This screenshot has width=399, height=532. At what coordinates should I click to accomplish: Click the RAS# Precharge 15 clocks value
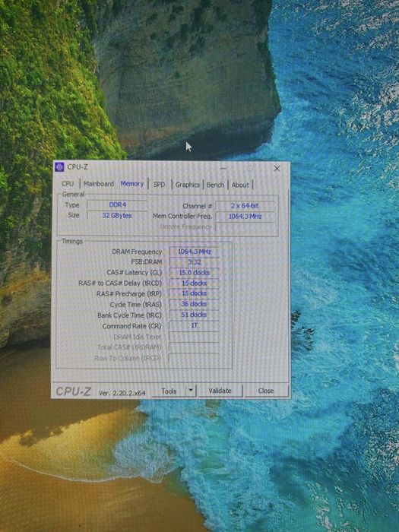click(194, 293)
